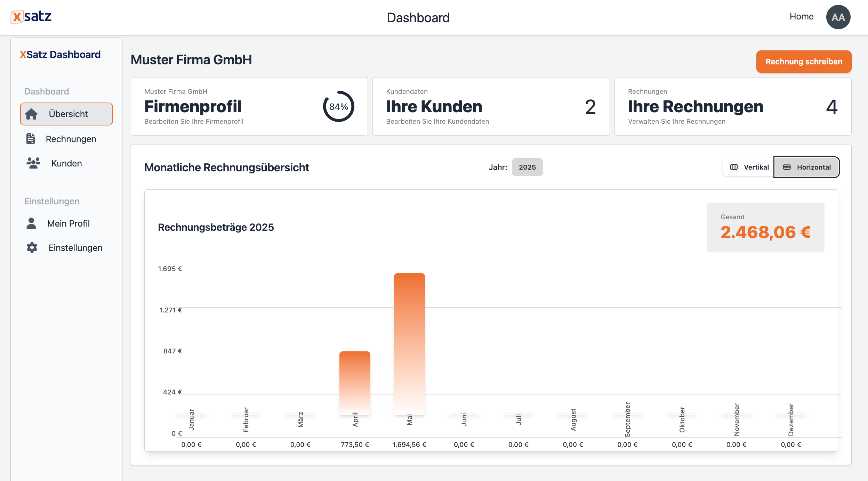
Task: Click the 773,50 € April value
Action: (355, 445)
